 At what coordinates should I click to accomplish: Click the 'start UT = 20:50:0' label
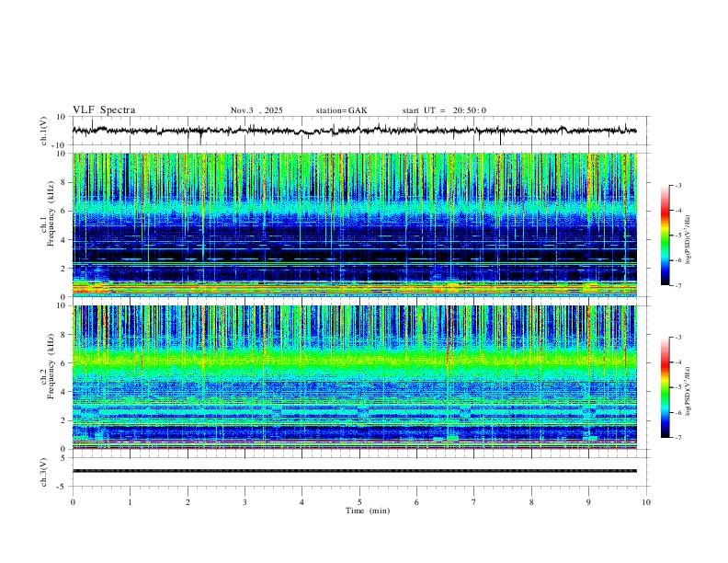tap(444, 110)
